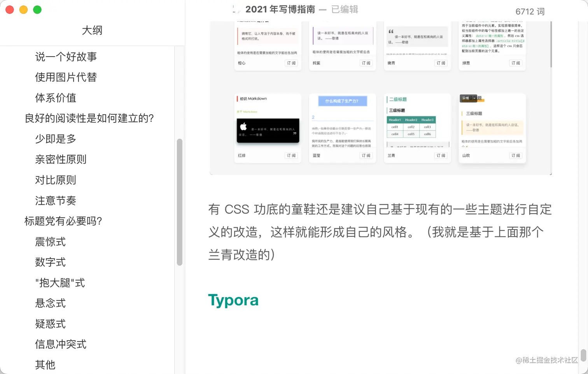
Task: Click the "初识 Markdown" heading in 红绯 card
Action: [253, 99]
